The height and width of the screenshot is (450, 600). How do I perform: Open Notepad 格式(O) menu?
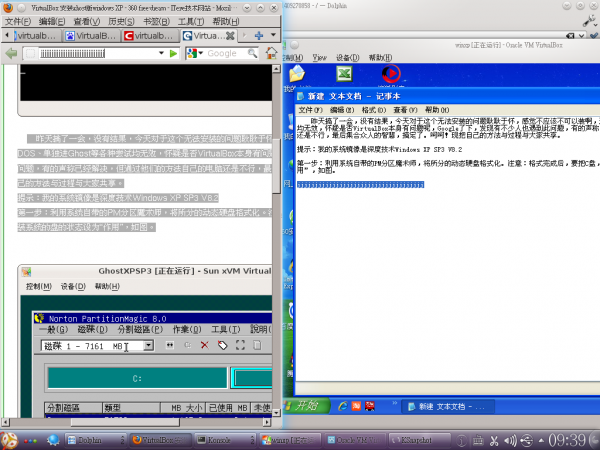[374, 110]
